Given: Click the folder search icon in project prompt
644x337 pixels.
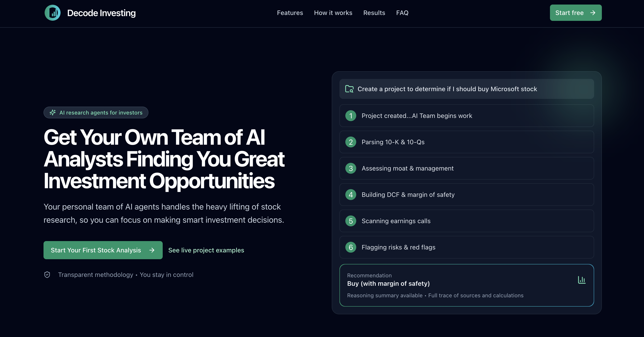Looking at the screenshot, I should tap(349, 89).
